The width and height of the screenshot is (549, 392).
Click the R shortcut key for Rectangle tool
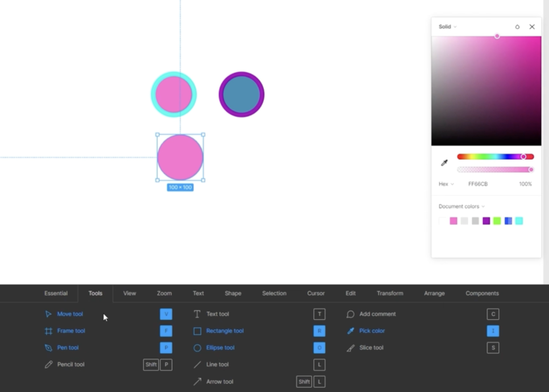(319, 331)
